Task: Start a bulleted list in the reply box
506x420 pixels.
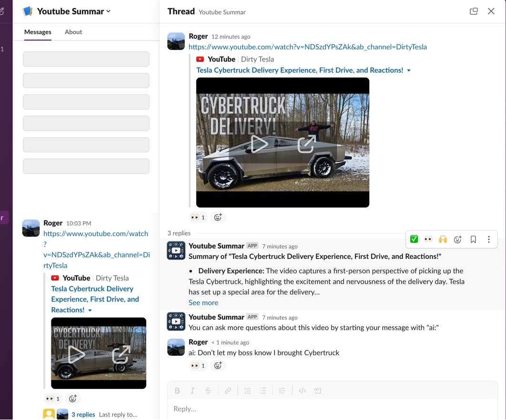Action: click(263, 390)
